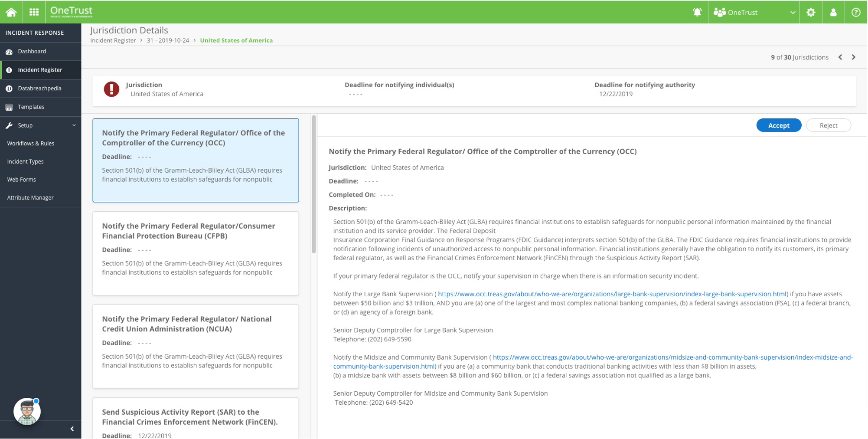Image resolution: width=868 pixels, height=439 pixels.
Task: Click the INCIDENT RESPONSE sidebar heading
Action: tap(35, 33)
